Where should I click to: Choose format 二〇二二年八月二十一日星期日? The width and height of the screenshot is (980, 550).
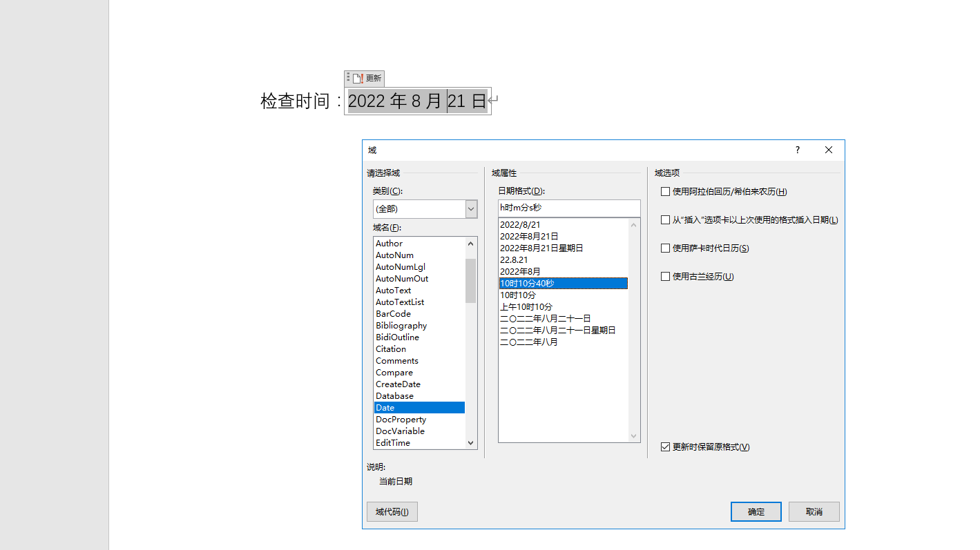[564, 331]
